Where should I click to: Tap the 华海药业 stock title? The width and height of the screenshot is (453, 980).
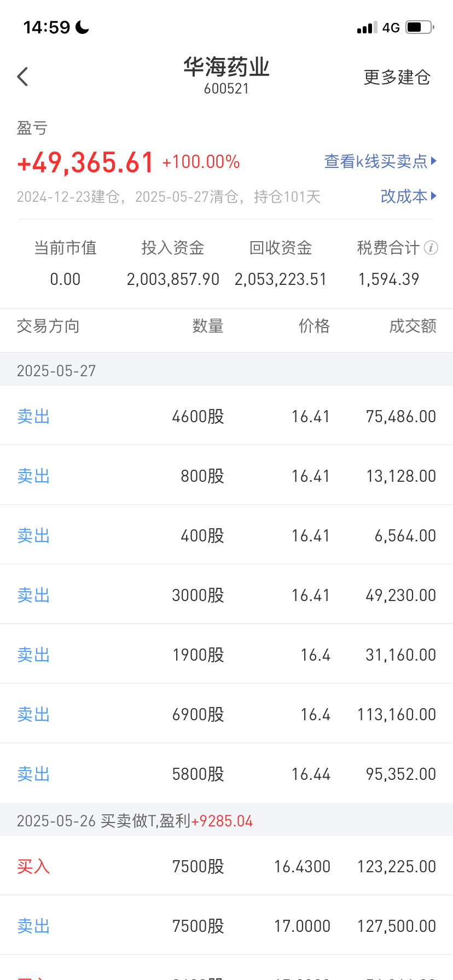click(x=226, y=67)
